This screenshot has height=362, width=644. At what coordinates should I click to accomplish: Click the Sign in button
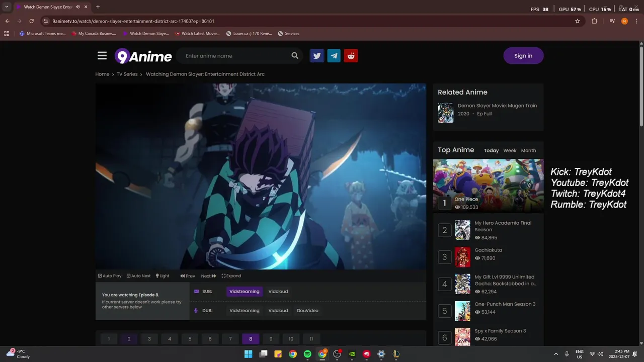pos(523,56)
